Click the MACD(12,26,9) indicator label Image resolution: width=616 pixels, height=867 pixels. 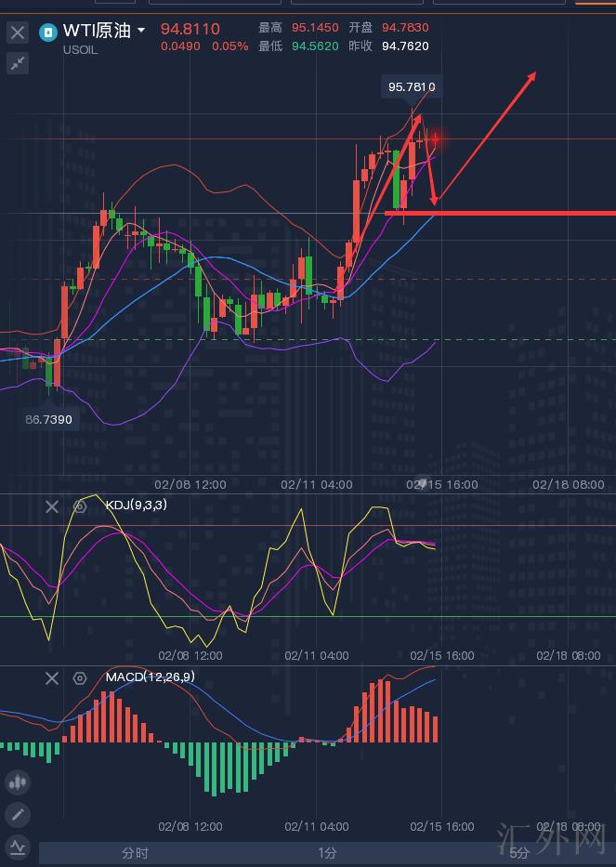(x=150, y=677)
